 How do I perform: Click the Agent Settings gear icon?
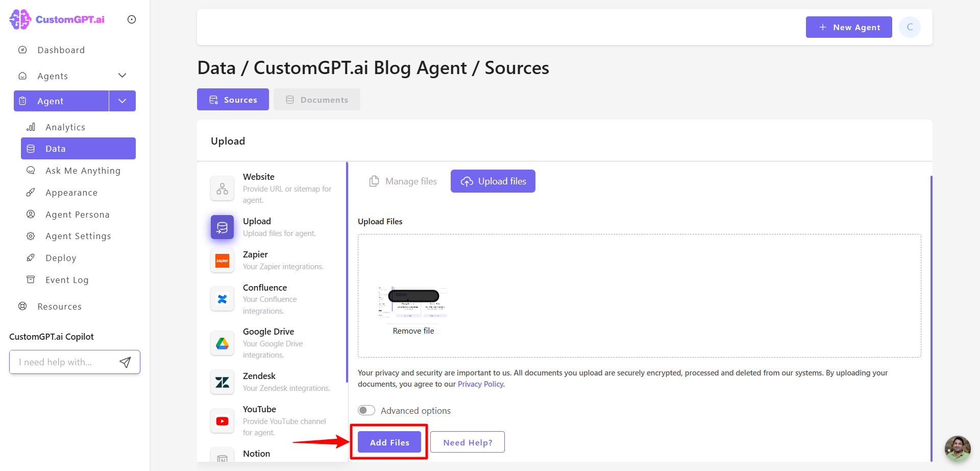point(31,236)
